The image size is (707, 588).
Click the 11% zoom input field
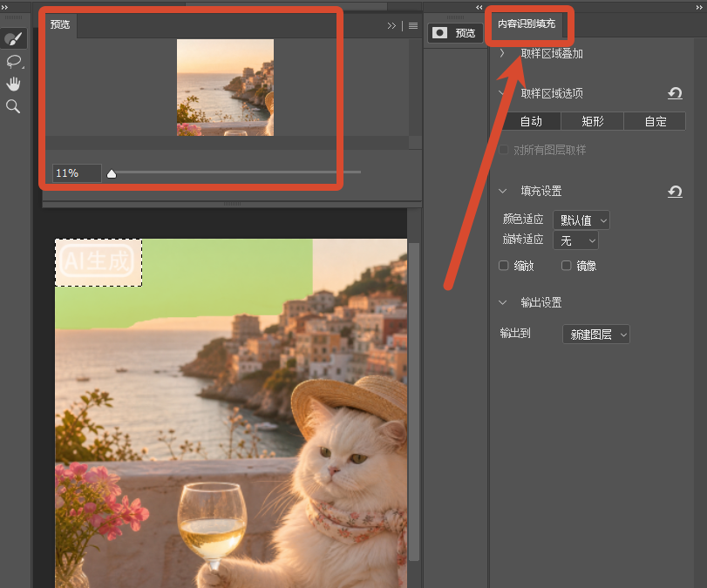coord(77,173)
